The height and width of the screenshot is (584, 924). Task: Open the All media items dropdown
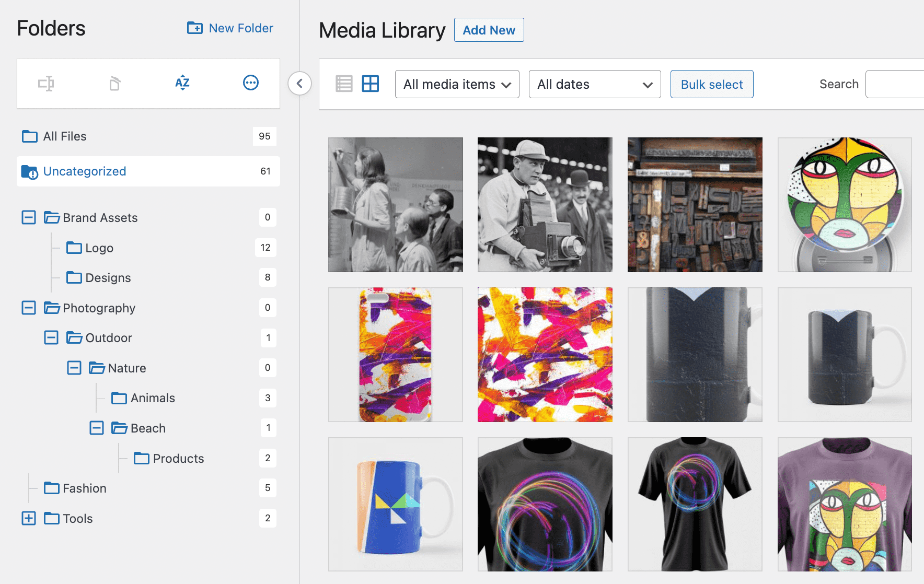coord(457,85)
